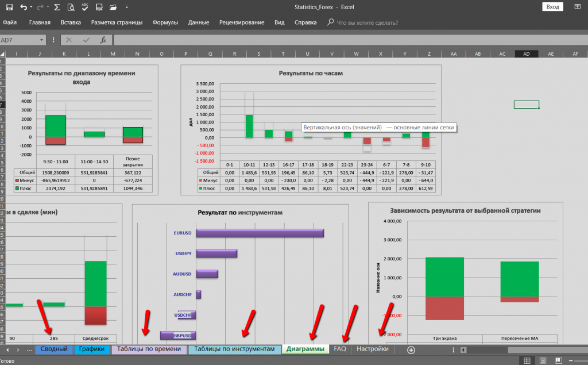This screenshot has height=365, width=588.
Task: Run the ABC spelling check icon
Action: point(85,7)
